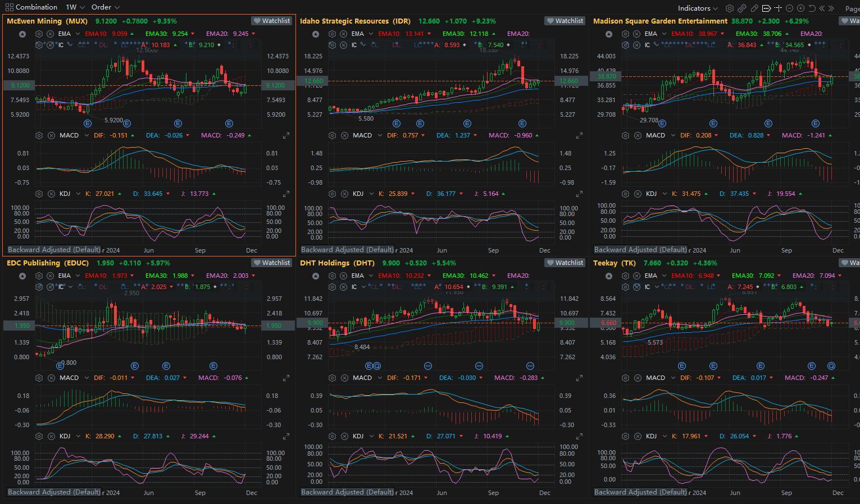This screenshot has width=860, height=504.
Task: Remove IC indicator from McEwen Mining chart
Action: [x=50, y=45]
